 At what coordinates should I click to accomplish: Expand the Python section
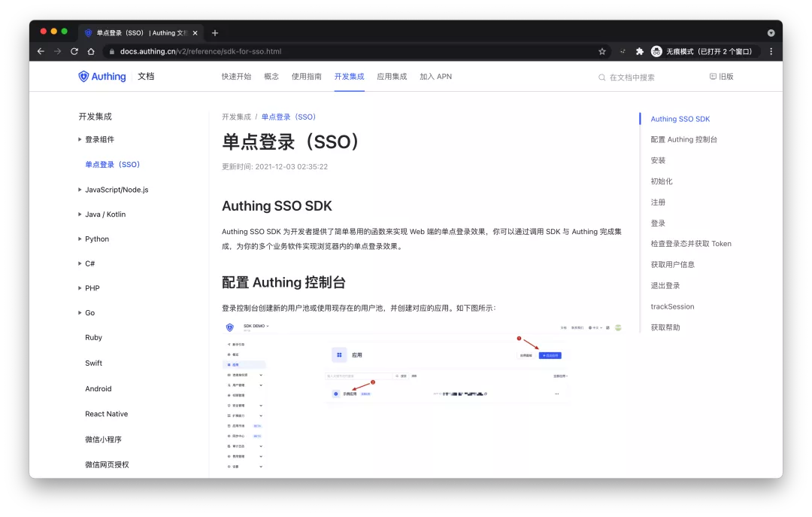80,239
